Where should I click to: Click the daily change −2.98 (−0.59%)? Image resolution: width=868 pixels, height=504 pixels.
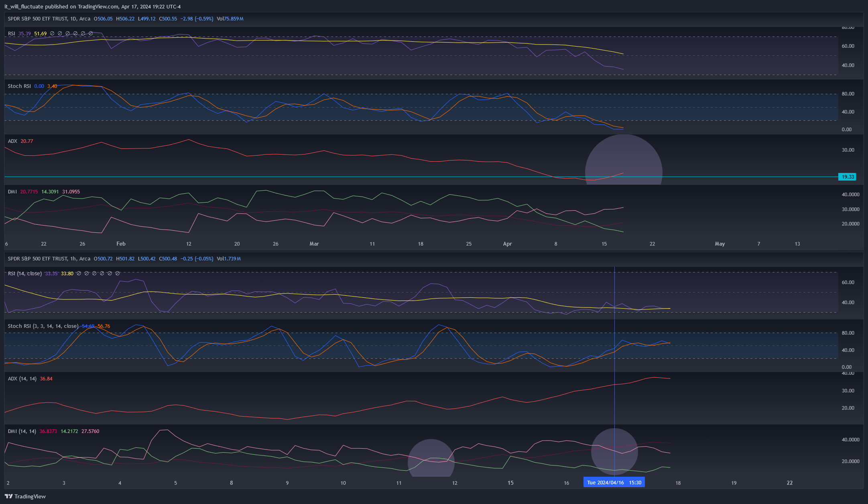(197, 19)
